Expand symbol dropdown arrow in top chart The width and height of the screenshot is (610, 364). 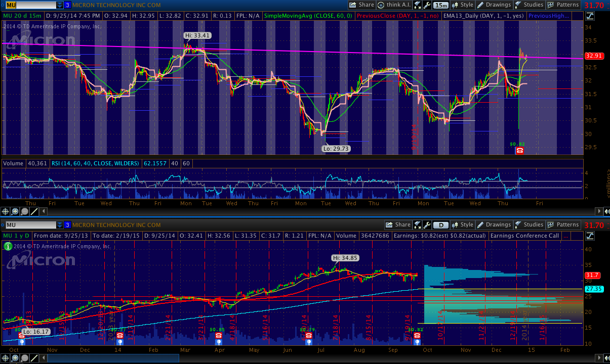60,5
